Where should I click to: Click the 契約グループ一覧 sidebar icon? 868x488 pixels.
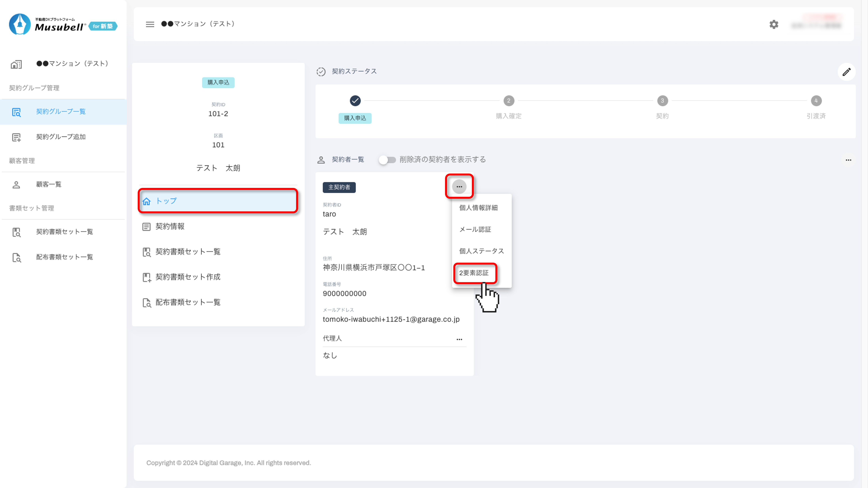coord(16,112)
